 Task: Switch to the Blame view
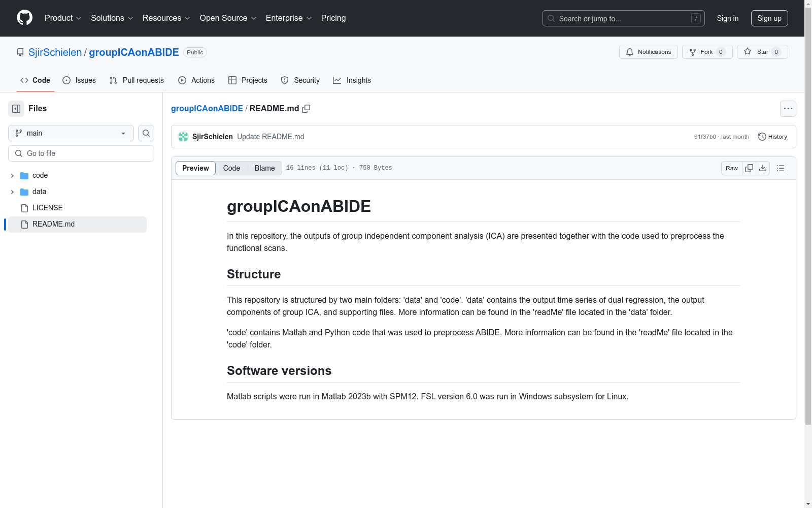[x=264, y=168]
